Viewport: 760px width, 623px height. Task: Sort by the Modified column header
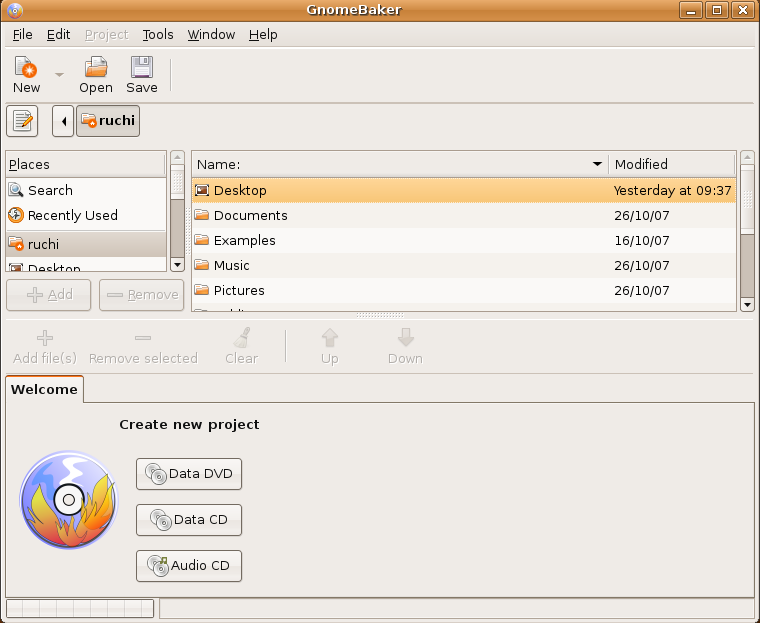[672, 164]
